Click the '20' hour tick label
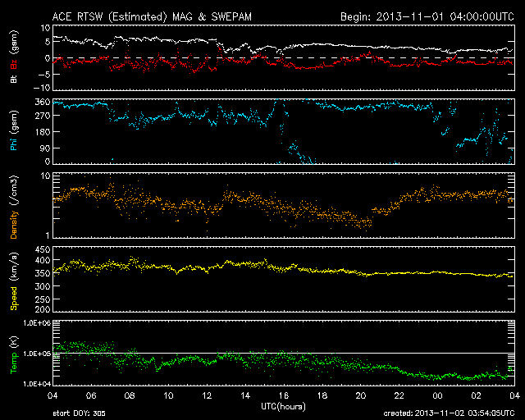 [361, 396]
